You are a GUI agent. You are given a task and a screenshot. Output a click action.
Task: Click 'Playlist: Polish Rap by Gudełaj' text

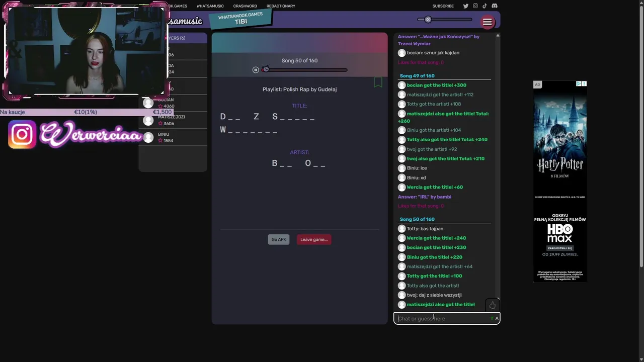(299, 89)
